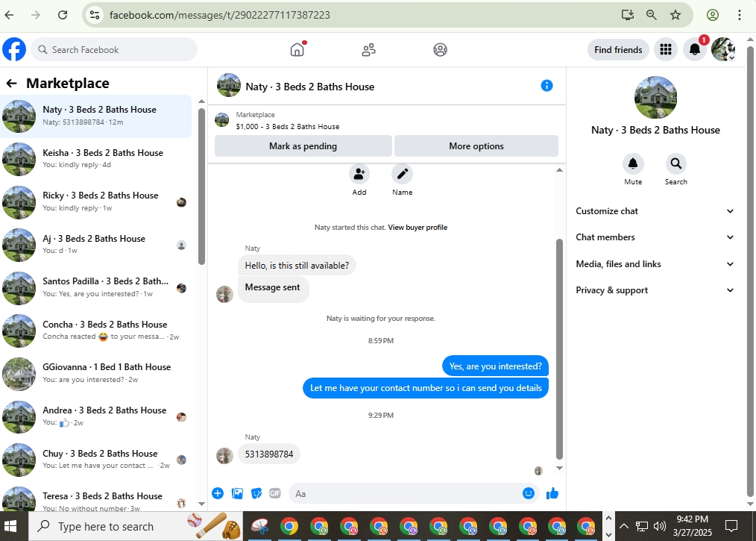The image size is (756, 541).
Task: Click Hello, is this still available? message
Action: click(297, 266)
